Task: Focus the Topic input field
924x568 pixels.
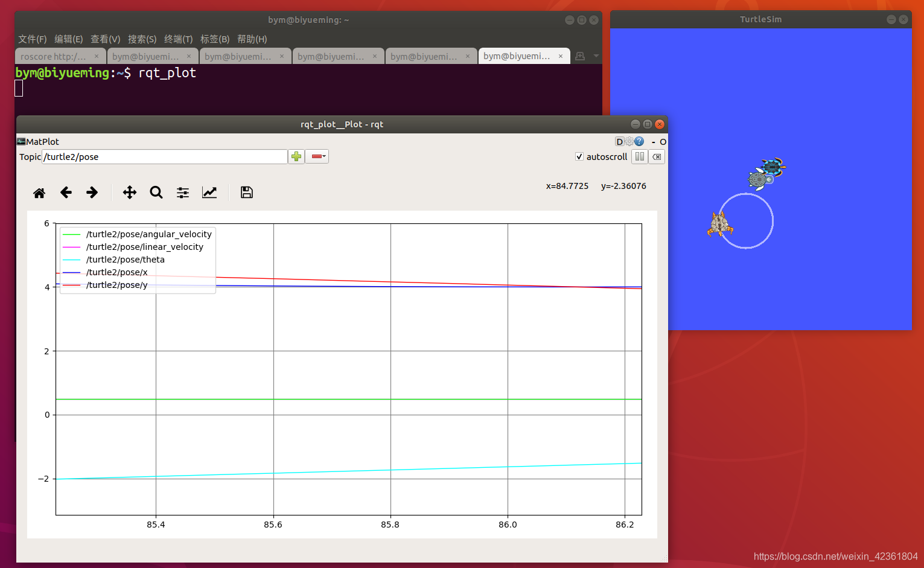Action: (x=165, y=157)
